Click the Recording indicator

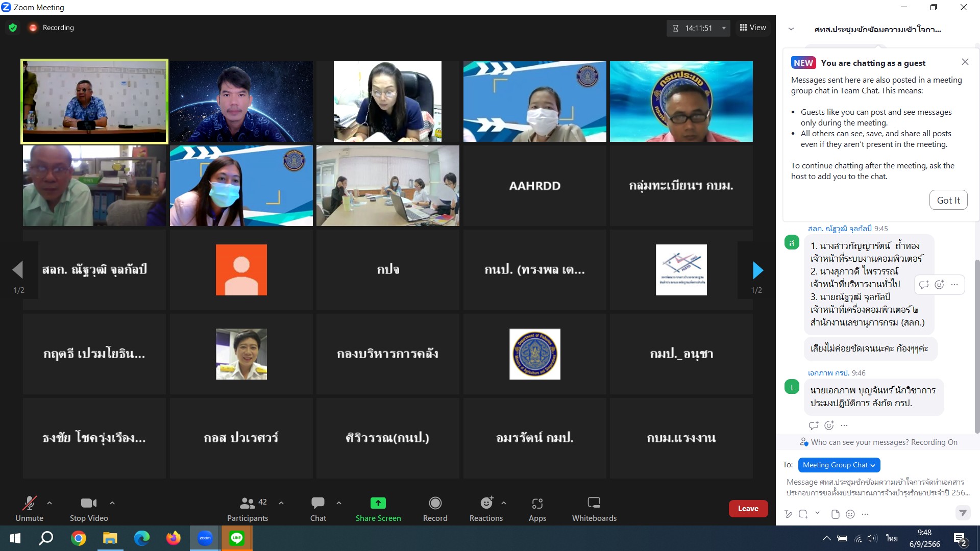(x=52, y=28)
